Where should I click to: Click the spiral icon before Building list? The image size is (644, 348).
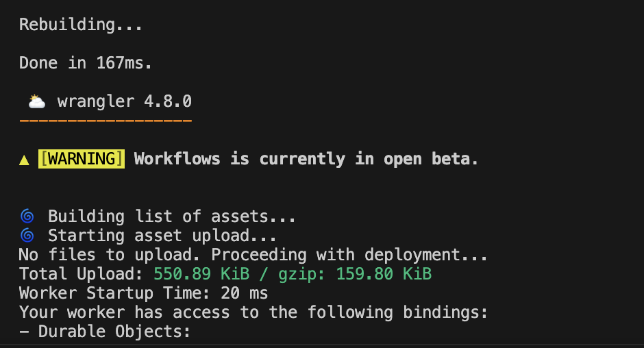click(27, 217)
